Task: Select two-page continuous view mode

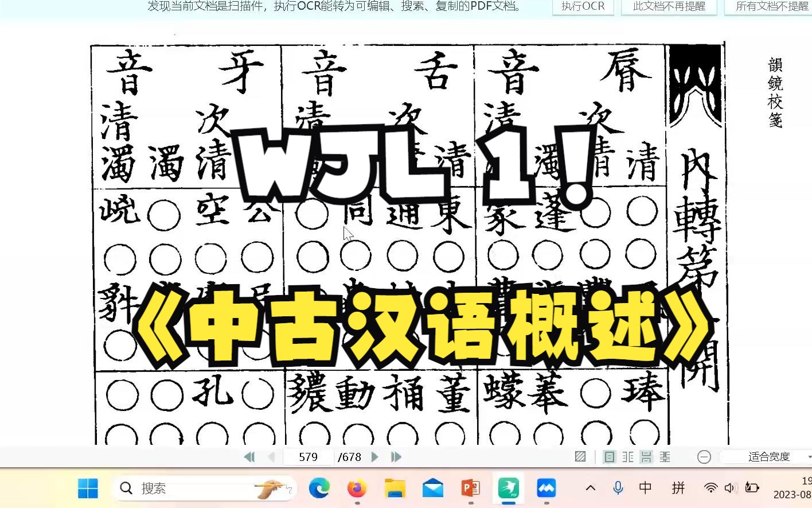Action: tap(665, 456)
